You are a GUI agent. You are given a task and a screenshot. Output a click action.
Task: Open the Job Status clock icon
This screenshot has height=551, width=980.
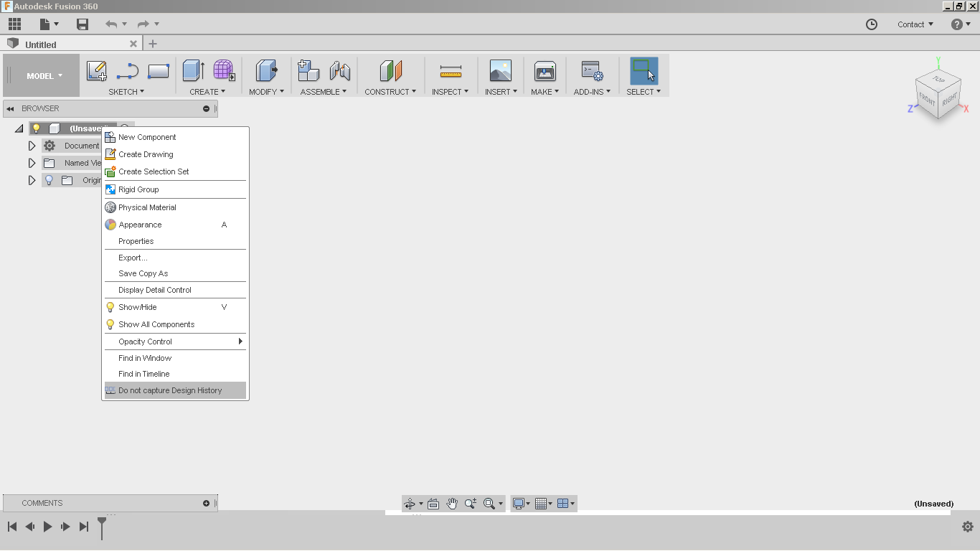[872, 24]
